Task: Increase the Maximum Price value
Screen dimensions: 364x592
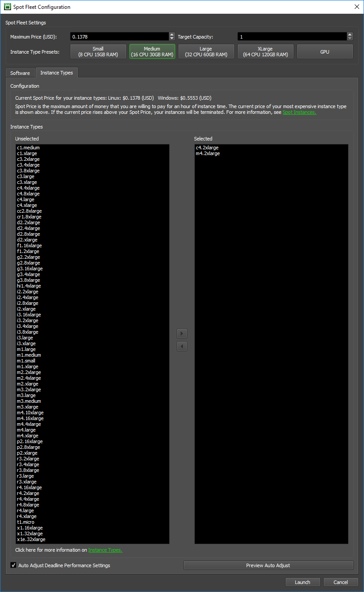Action: click(172, 35)
